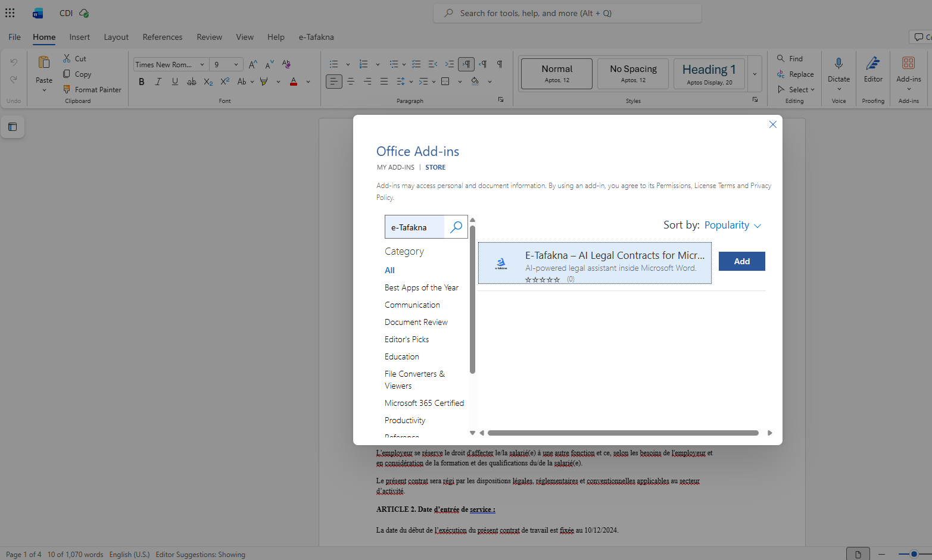Open the font color dropdown arrow
This screenshot has width=932, height=560.
coord(308,82)
